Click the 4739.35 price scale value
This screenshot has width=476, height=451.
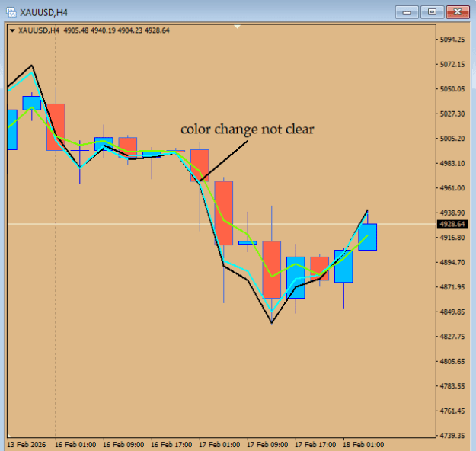click(452, 436)
